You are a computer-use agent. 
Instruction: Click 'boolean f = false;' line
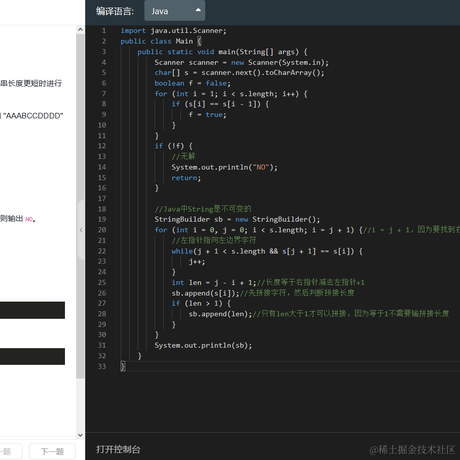tap(192, 83)
